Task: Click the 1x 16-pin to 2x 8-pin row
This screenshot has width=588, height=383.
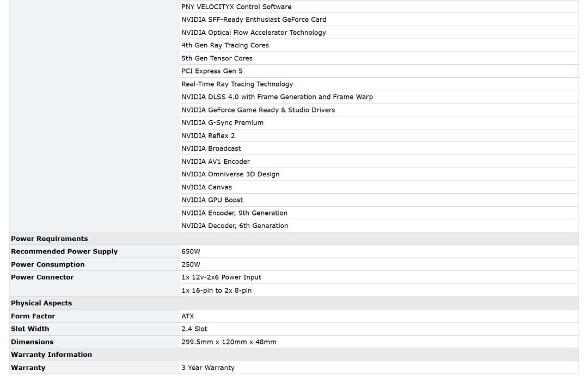Action: pos(216,291)
